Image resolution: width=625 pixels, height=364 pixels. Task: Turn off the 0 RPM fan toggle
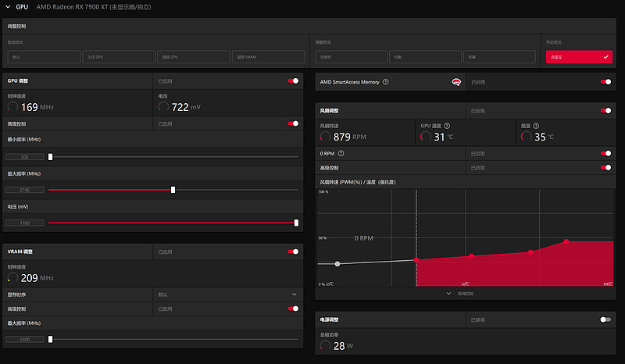point(605,154)
